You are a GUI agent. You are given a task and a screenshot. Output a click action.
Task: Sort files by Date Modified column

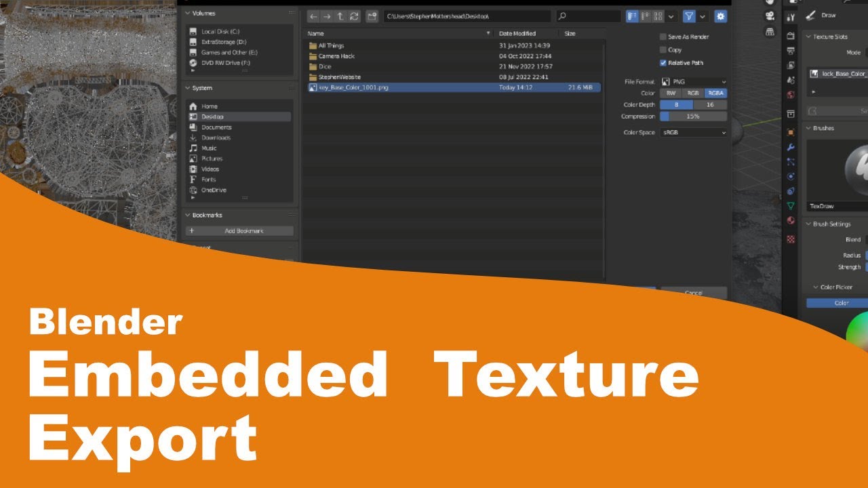[528, 33]
